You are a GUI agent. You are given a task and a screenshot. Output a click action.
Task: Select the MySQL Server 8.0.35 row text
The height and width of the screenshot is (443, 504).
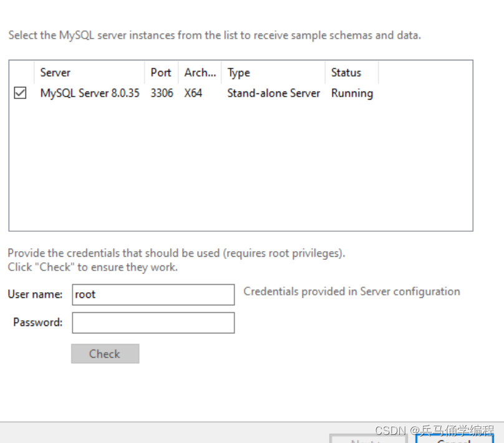point(90,93)
